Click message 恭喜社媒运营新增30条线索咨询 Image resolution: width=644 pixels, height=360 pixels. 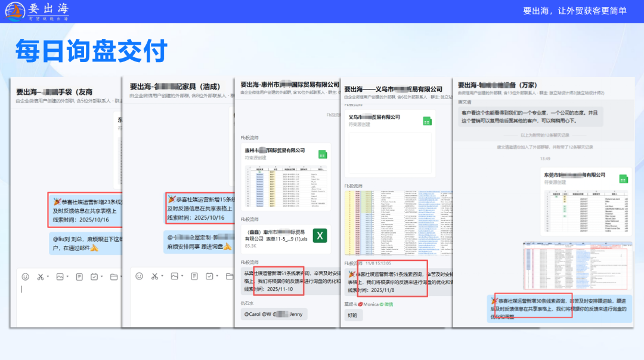point(559,309)
